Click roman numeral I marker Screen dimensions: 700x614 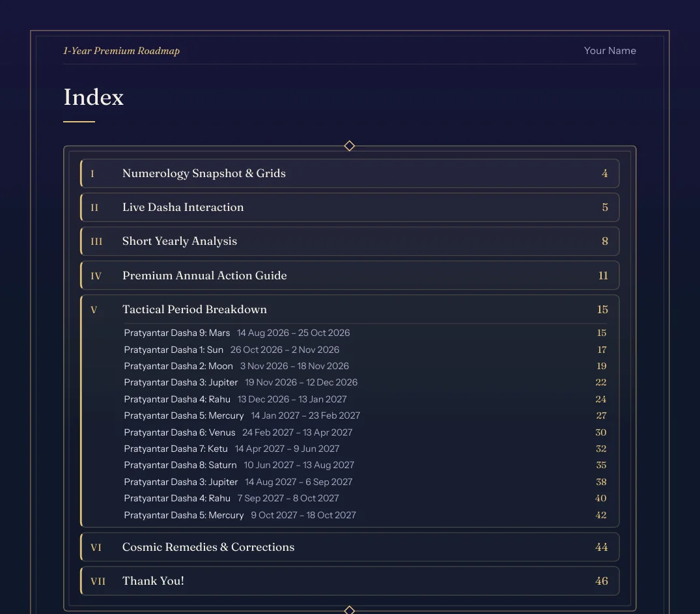tap(92, 174)
